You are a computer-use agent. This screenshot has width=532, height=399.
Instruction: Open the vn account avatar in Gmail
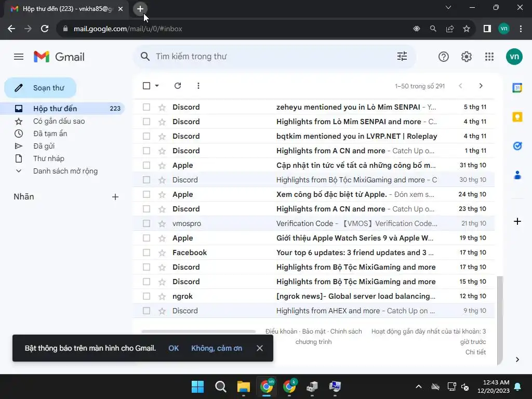click(x=514, y=57)
